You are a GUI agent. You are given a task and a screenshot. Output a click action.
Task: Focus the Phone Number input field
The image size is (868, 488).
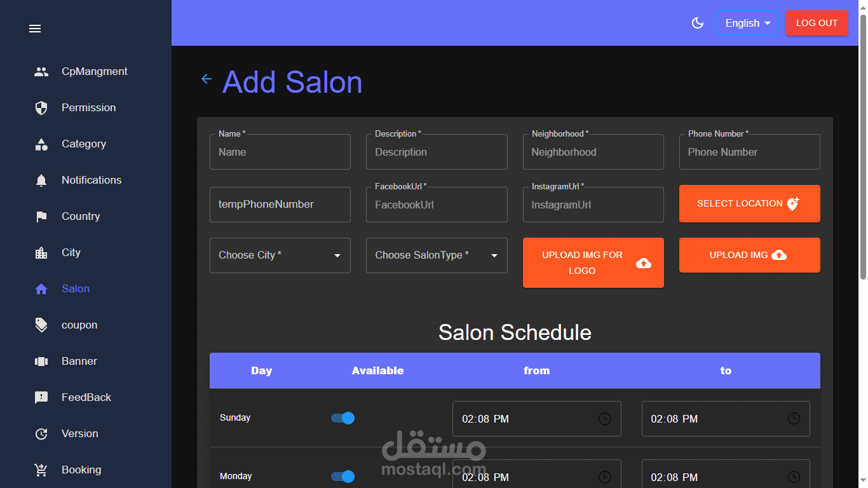pyautogui.click(x=750, y=152)
